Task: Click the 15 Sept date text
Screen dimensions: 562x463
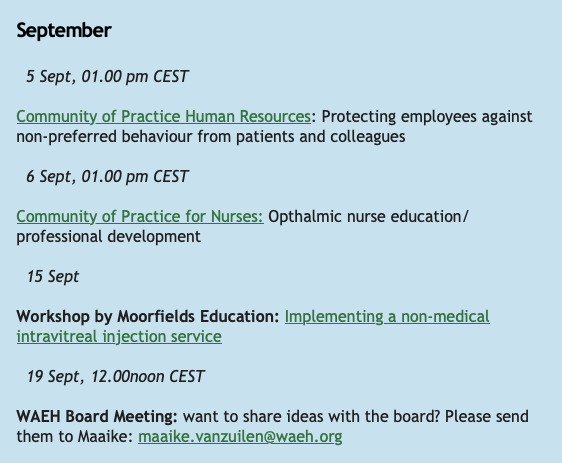Action: point(53,276)
